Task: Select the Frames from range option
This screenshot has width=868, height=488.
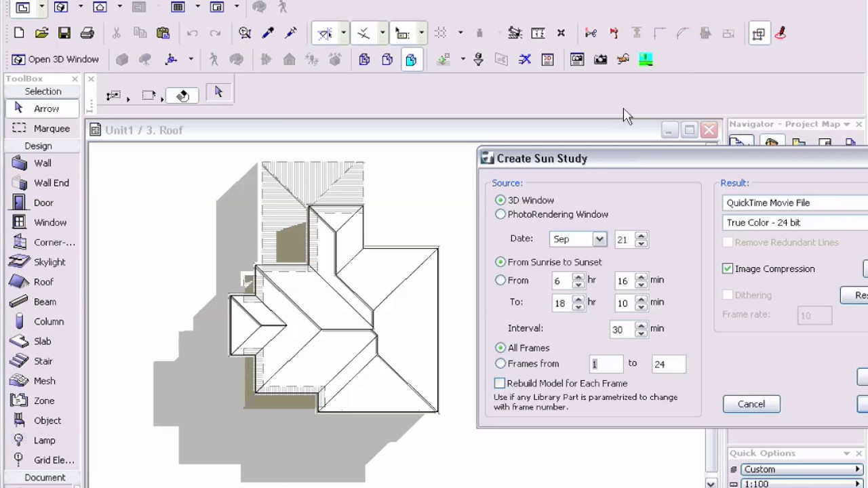Action: tap(500, 364)
